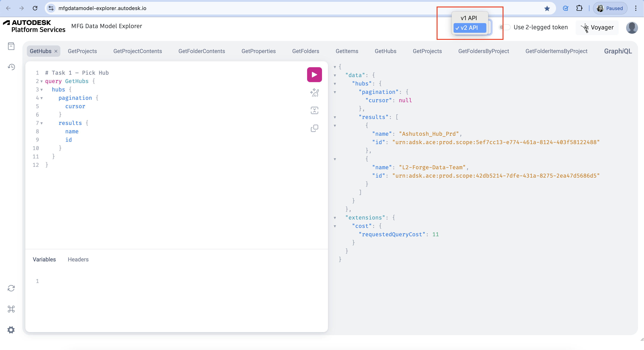Click the merge fragments icon
This screenshot has width=644, height=350.
pyautogui.click(x=314, y=110)
